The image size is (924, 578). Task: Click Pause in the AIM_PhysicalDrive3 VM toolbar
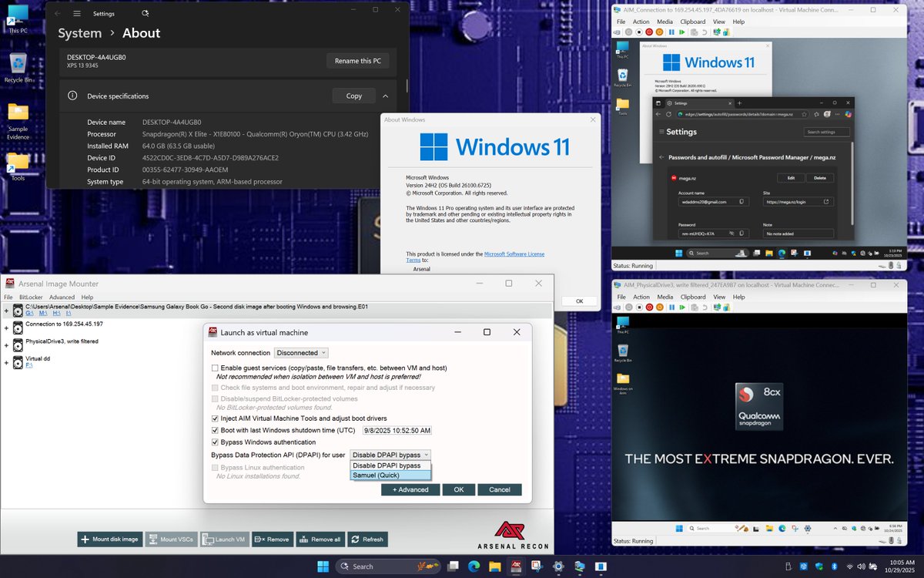671,307
